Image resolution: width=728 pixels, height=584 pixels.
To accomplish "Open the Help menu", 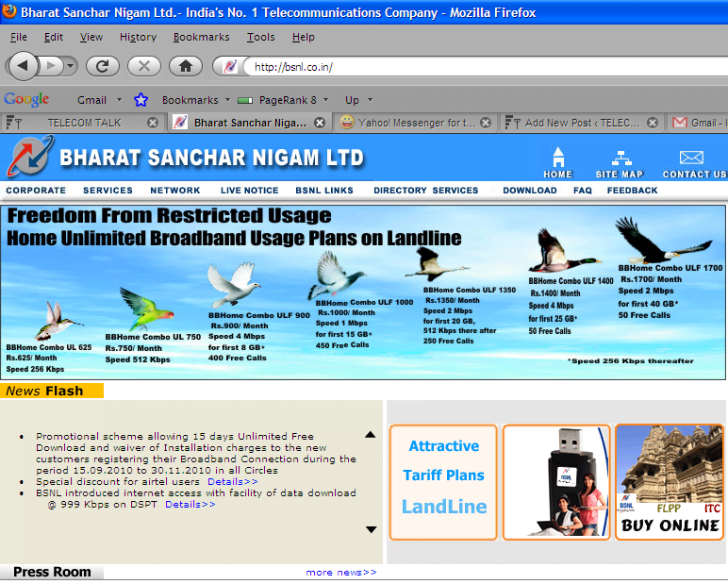I will click(x=304, y=37).
